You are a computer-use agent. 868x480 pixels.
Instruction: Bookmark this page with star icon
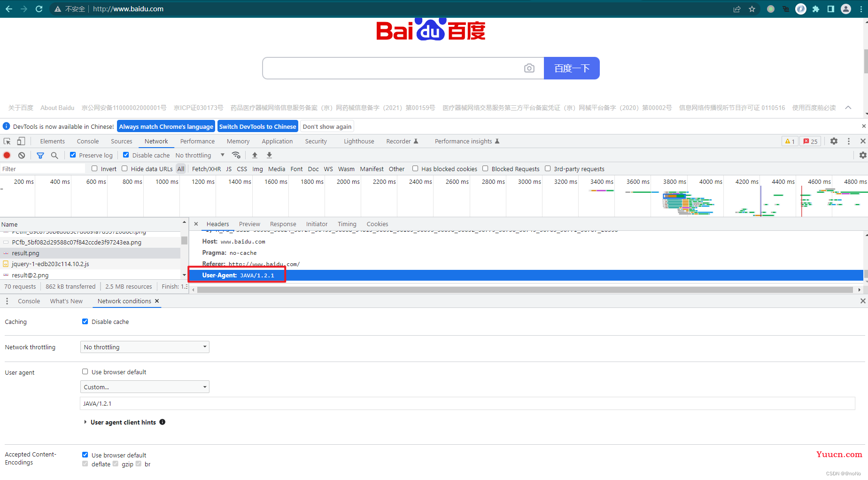pos(752,9)
